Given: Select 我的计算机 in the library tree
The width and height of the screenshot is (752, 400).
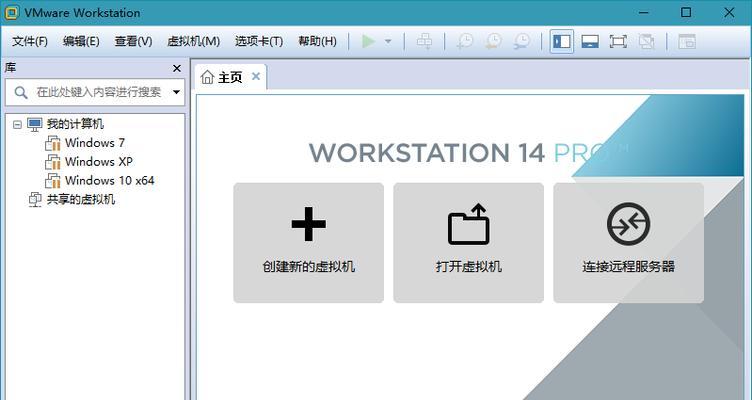Looking at the screenshot, I should [75, 124].
